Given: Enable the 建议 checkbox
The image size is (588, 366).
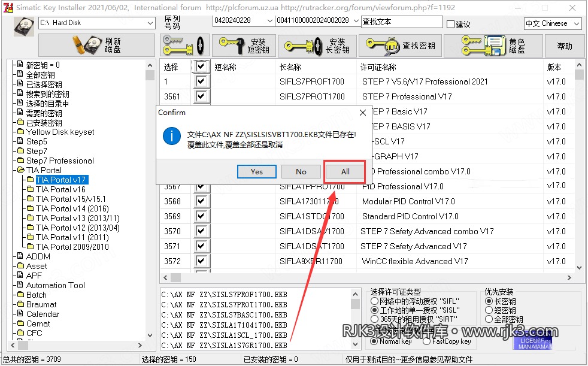Looking at the screenshot, I should [451, 25].
